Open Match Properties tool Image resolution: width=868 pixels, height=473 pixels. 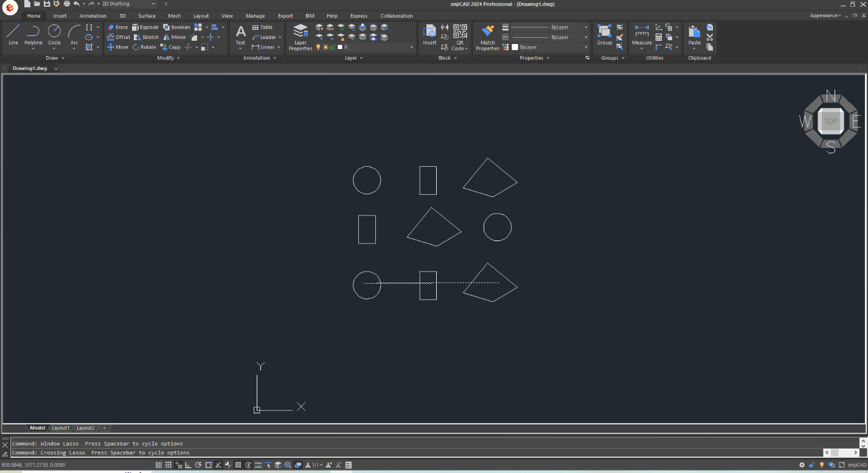pyautogui.click(x=487, y=37)
